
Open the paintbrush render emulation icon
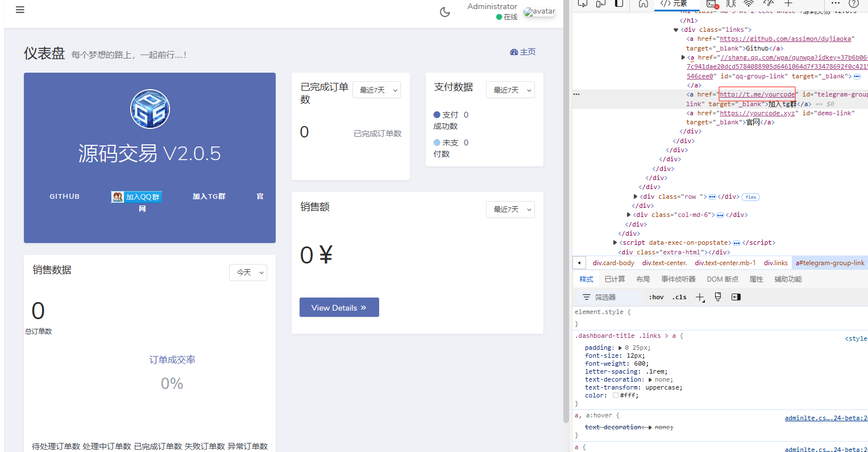(718, 297)
